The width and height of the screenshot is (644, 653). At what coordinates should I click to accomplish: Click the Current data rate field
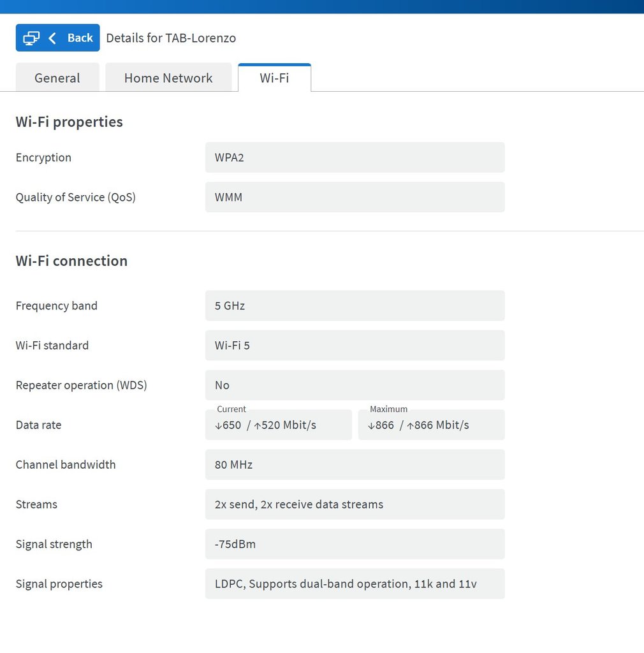coord(279,425)
